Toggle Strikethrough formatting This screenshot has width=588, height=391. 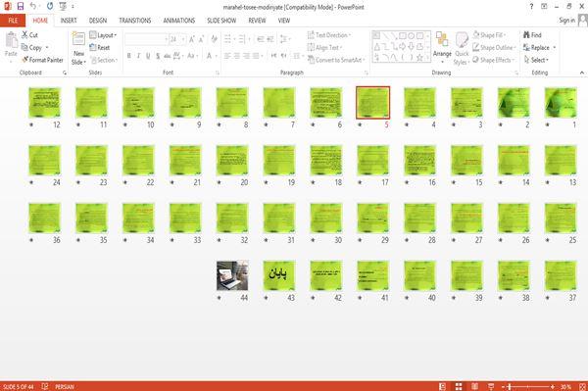click(168, 56)
